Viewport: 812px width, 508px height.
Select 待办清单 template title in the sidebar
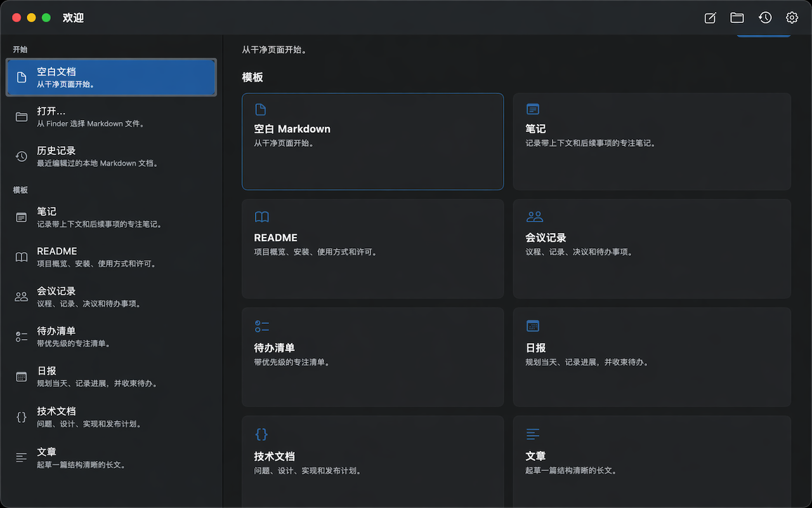click(x=56, y=331)
